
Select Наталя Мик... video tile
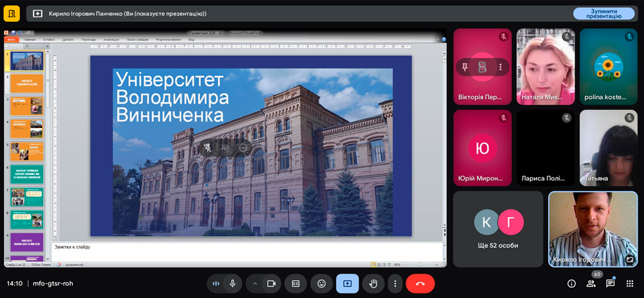coord(545,66)
